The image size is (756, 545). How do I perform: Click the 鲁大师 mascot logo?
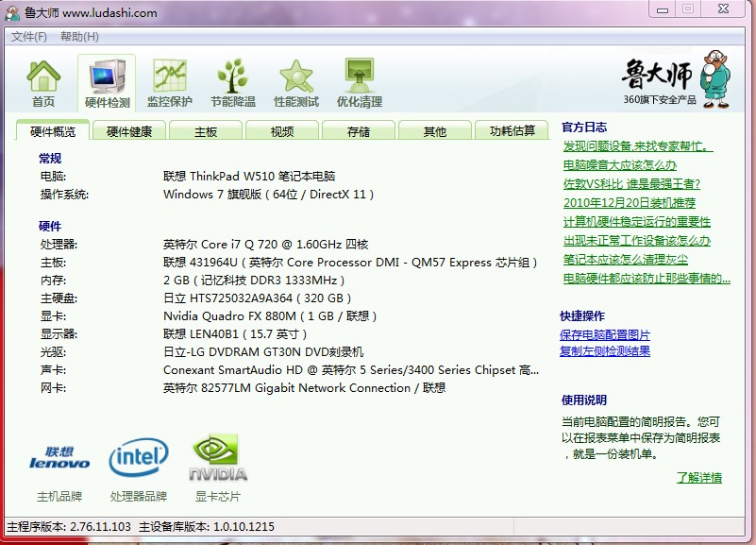click(716, 79)
